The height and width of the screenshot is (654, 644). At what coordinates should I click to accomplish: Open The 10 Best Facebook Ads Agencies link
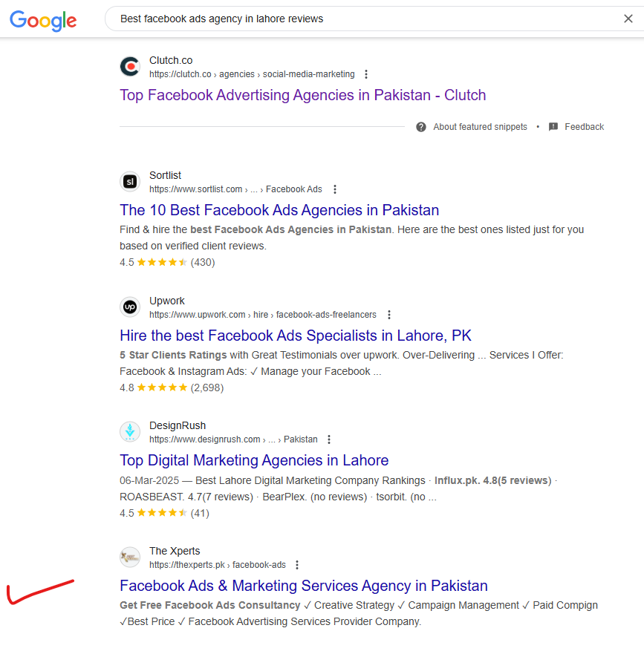(x=279, y=210)
